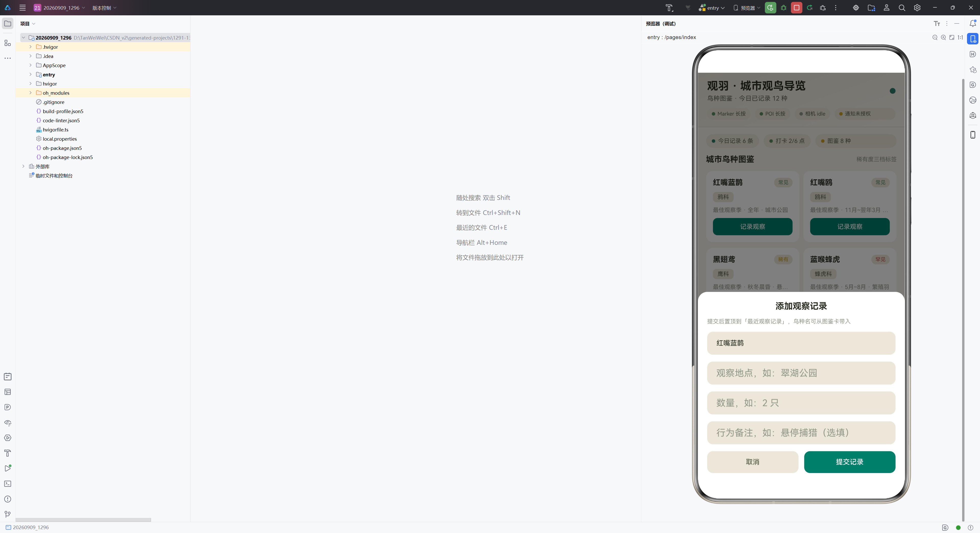The width and height of the screenshot is (980, 533).
Task: Select 临时文件和控制台 node
Action: 54,175
